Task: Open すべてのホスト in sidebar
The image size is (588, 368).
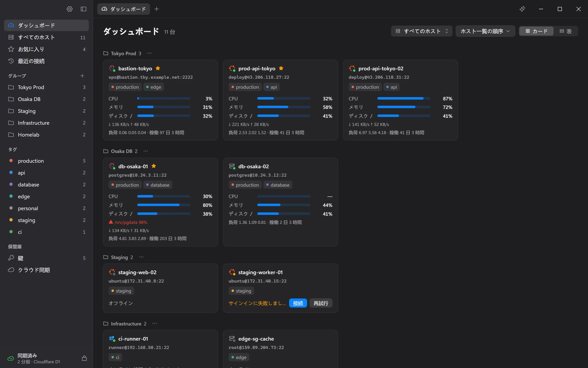Action: pyautogui.click(x=46, y=37)
